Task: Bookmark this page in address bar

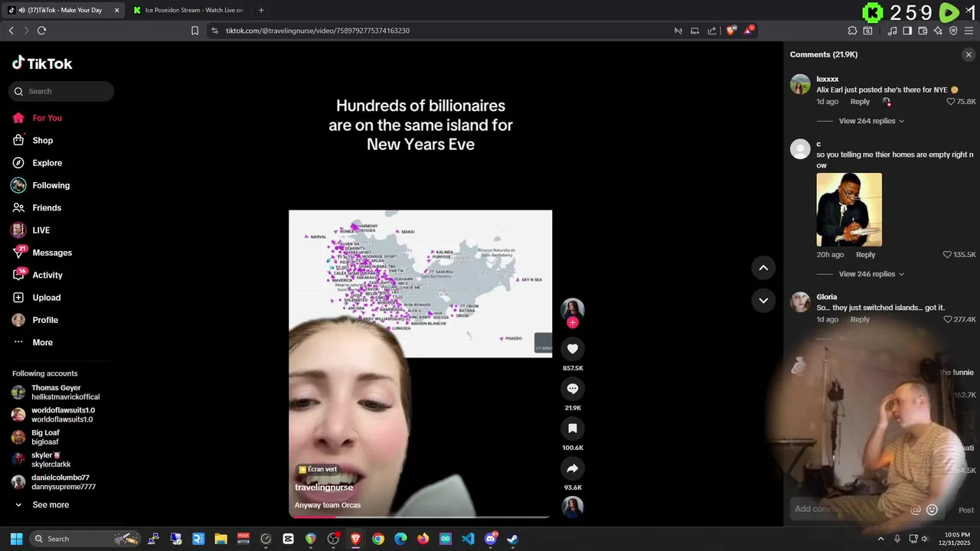Action: 194,31
